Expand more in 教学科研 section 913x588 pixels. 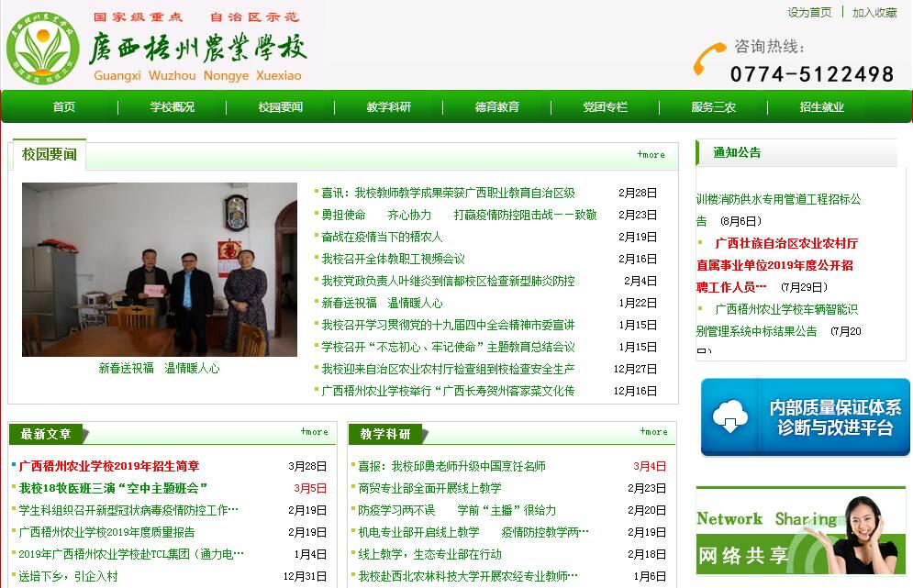click(x=653, y=432)
